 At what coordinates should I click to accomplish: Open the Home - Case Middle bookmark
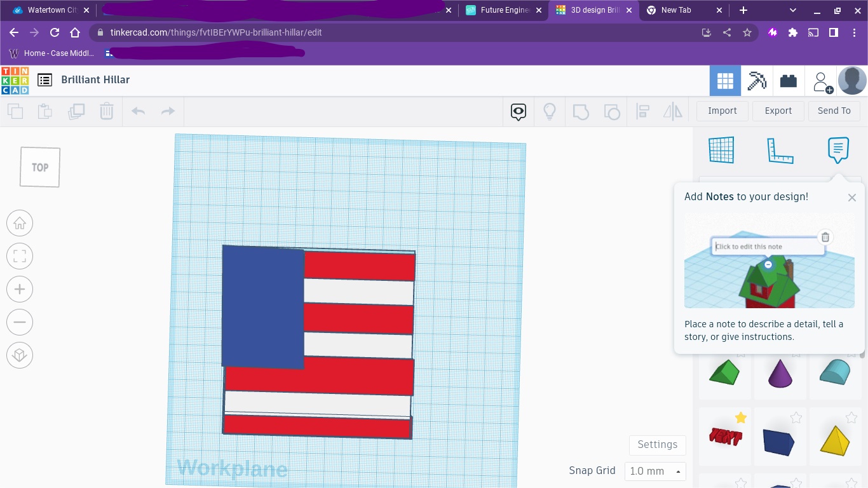tap(52, 53)
